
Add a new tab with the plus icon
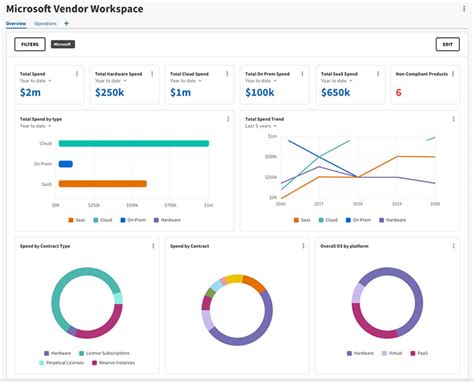point(66,23)
